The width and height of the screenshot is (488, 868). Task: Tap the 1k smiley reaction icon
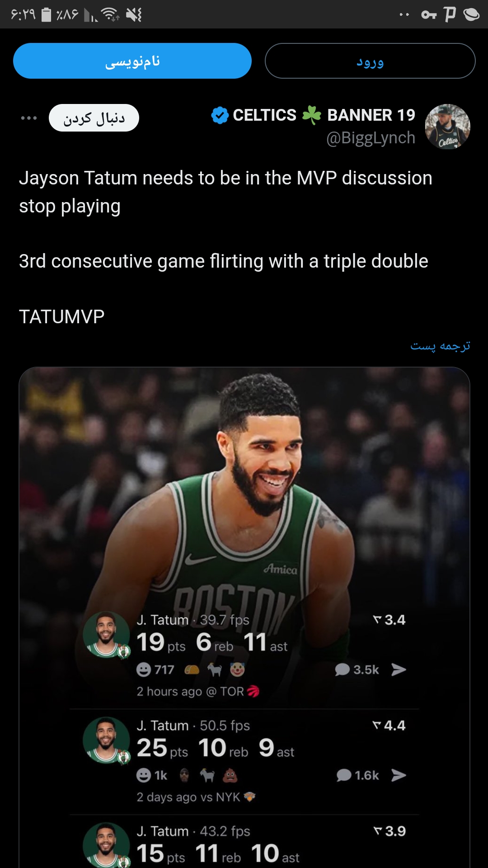click(x=144, y=775)
